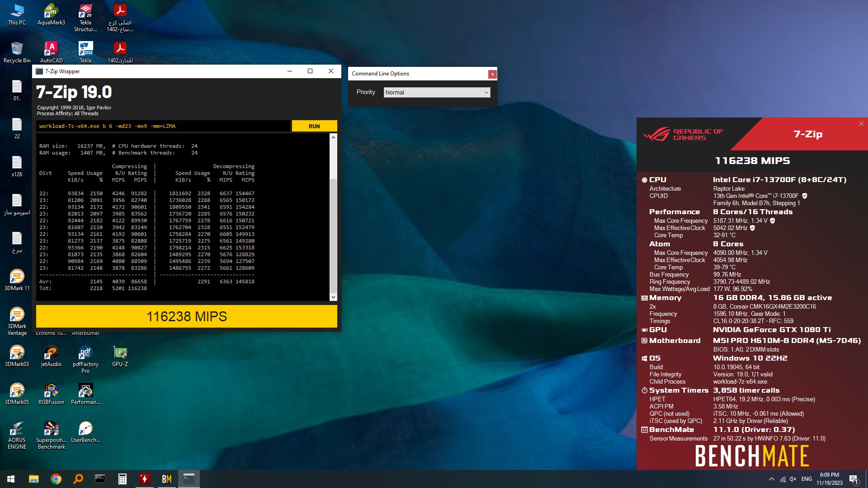Screen dimensions: 868x488
Task: Open File Explorer from taskbar
Action: [x=33, y=479]
